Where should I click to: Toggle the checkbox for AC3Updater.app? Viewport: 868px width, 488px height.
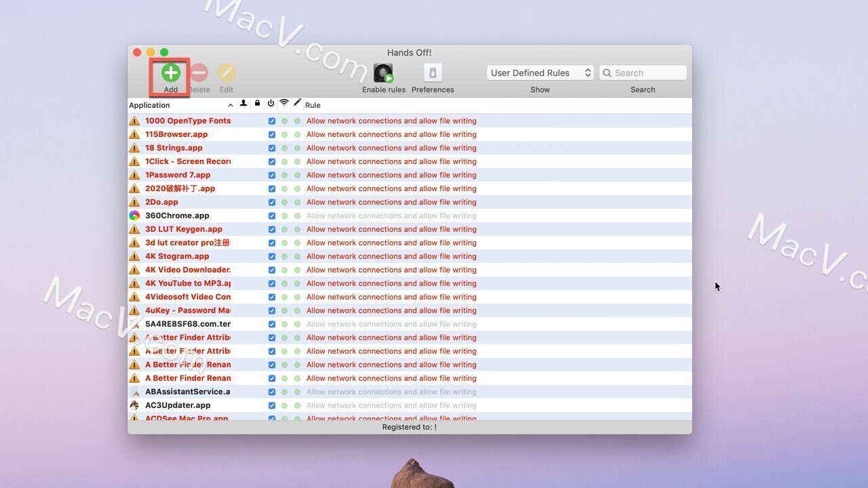[272, 406]
